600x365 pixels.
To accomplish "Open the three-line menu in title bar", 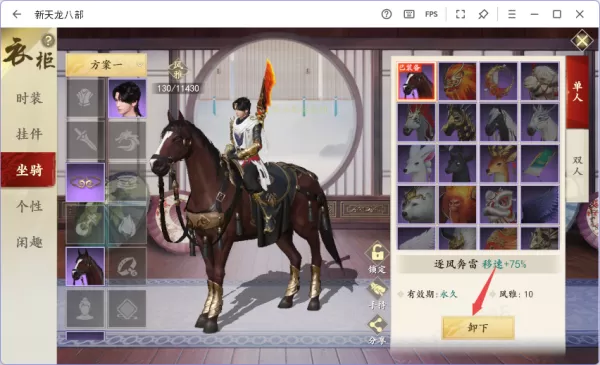I will (x=512, y=15).
